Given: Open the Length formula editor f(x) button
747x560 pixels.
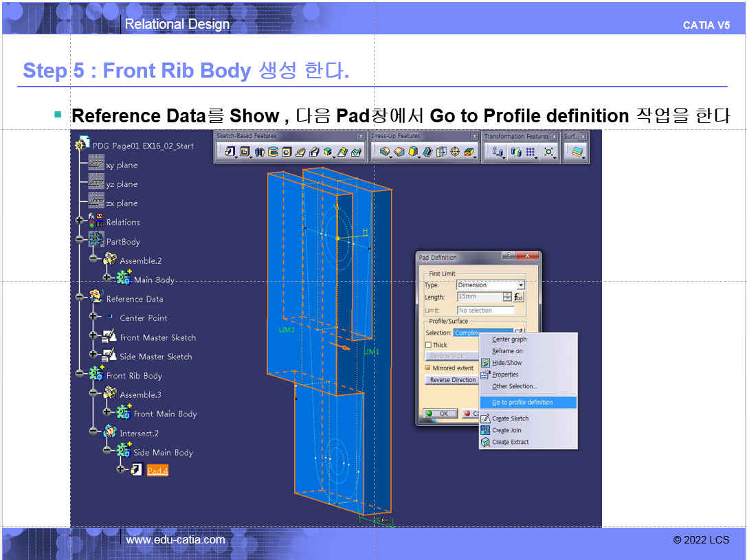Looking at the screenshot, I should coord(519,298).
